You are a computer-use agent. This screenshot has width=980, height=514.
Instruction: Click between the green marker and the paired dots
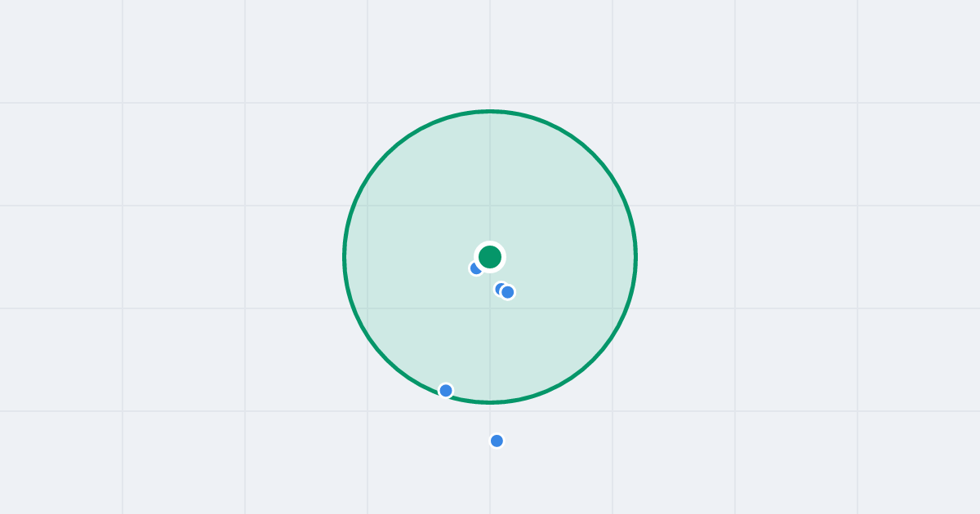tap(497, 276)
